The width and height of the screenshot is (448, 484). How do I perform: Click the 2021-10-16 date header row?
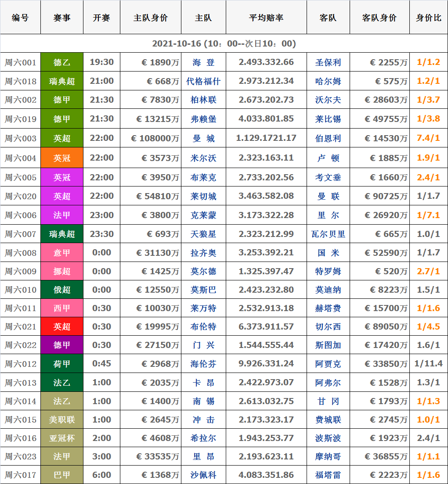[x=224, y=44]
